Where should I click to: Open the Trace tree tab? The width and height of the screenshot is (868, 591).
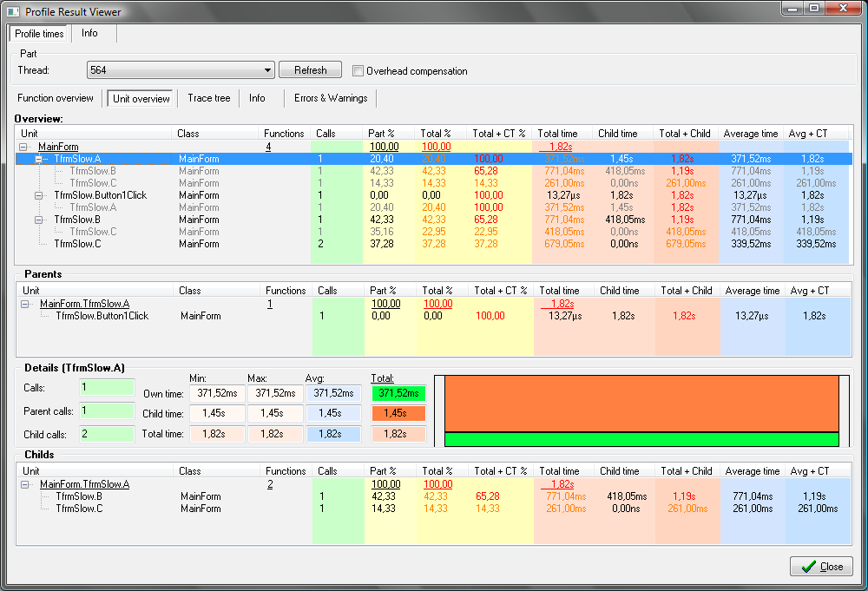tap(208, 98)
